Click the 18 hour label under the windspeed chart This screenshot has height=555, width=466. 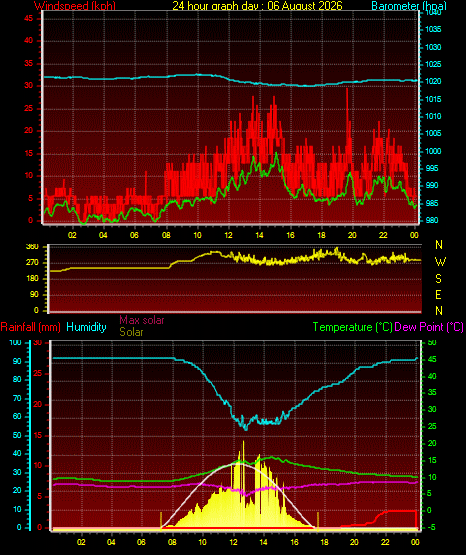click(x=321, y=235)
